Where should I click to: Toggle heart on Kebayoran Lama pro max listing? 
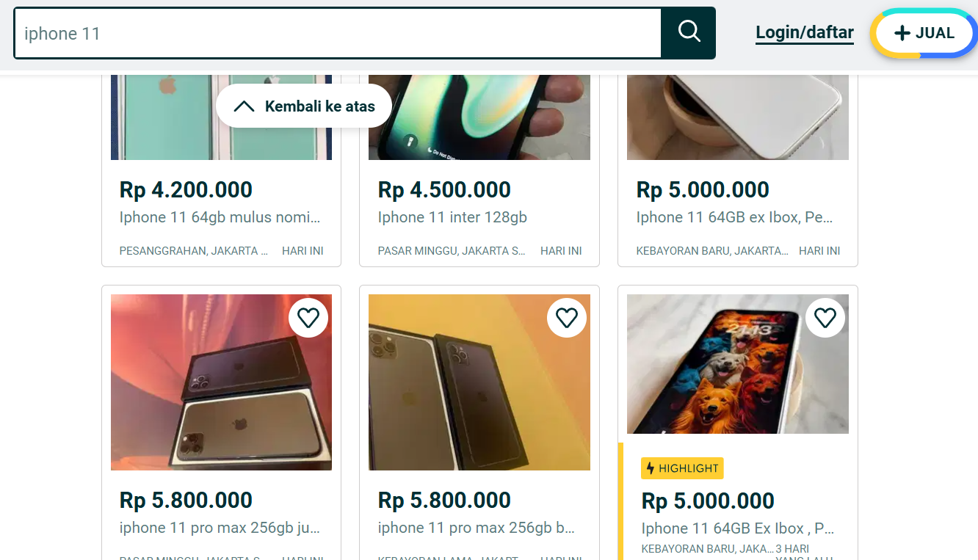(567, 318)
